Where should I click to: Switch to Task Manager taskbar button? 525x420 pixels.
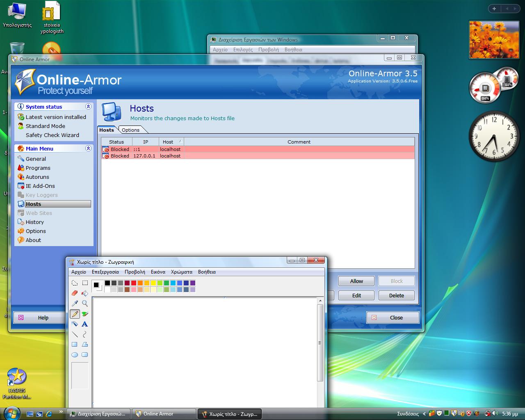click(x=98, y=414)
